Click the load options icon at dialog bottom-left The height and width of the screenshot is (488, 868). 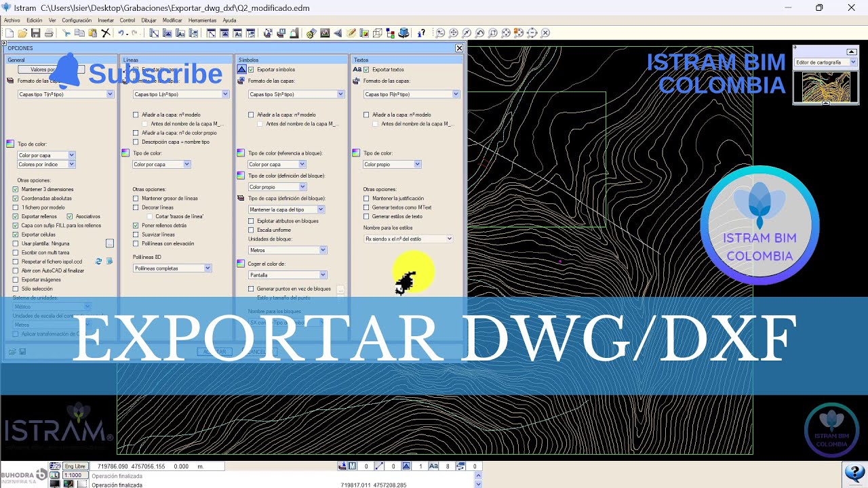12,352
